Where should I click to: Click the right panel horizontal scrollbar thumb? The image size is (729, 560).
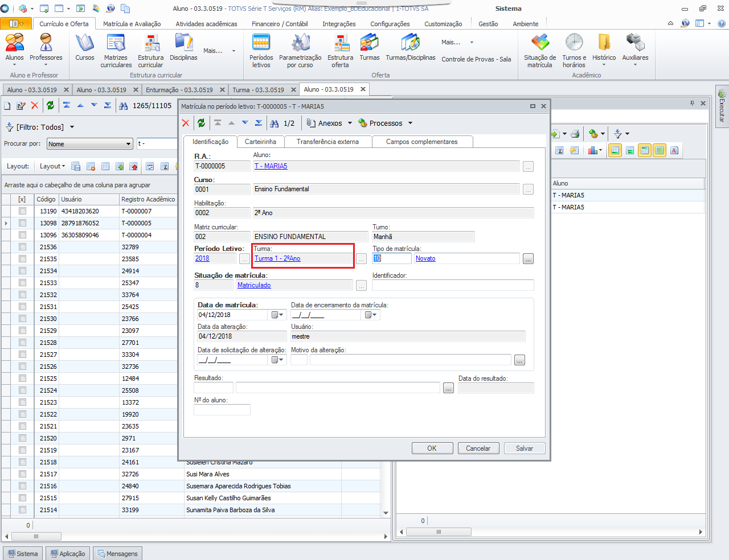pos(439,532)
